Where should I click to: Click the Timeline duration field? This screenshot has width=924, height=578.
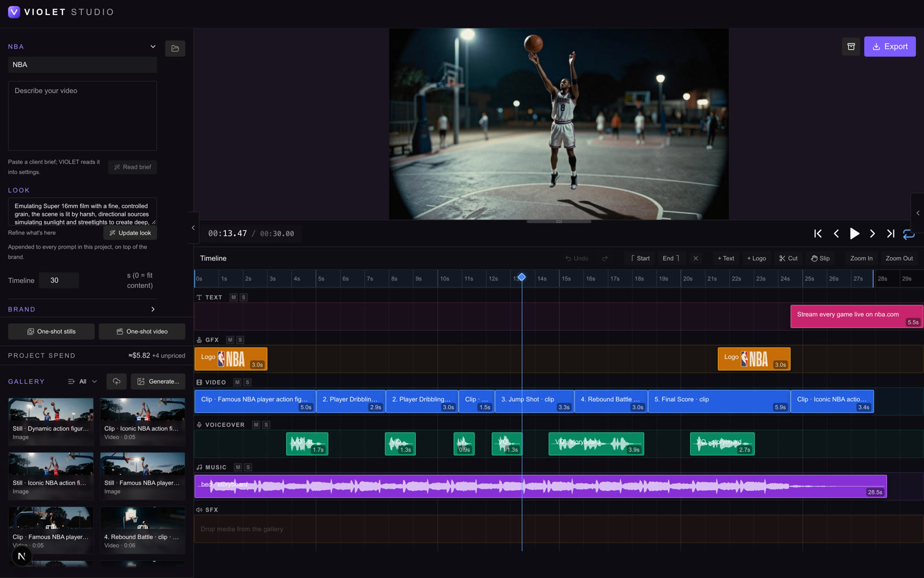pyautogui.click(x=58, y=280)
